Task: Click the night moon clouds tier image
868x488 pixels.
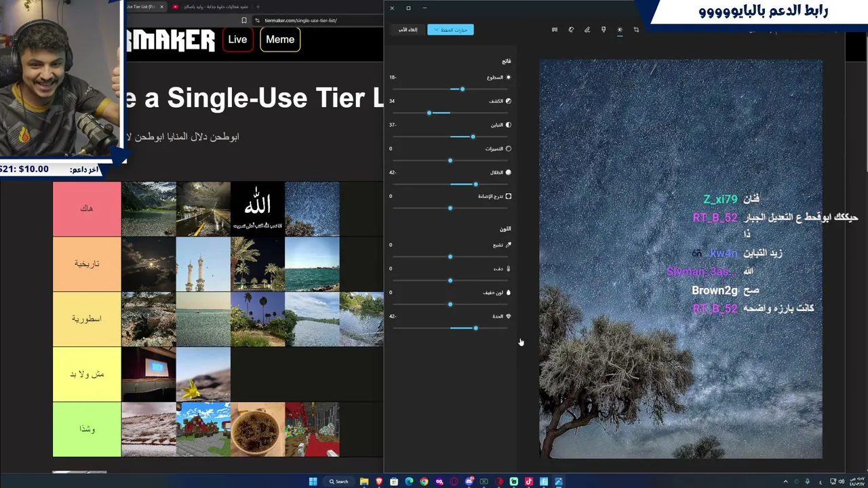Action: click(x=149, y=264)
